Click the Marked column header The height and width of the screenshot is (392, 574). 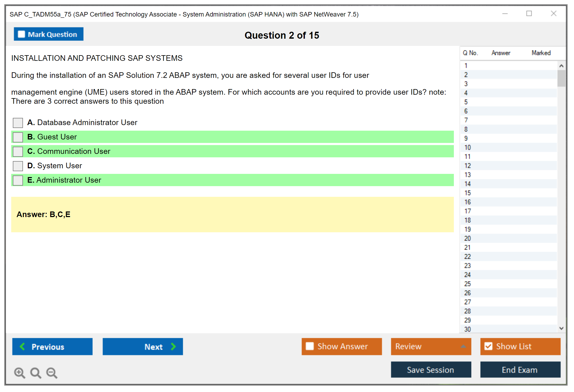point(541,53)
